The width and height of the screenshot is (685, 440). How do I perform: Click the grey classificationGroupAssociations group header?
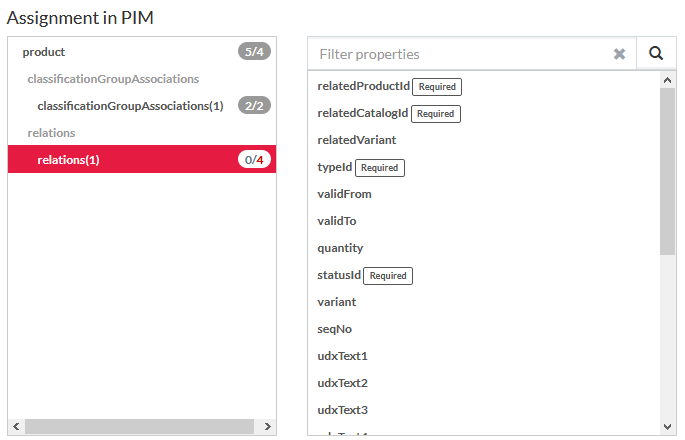point(113,79)
